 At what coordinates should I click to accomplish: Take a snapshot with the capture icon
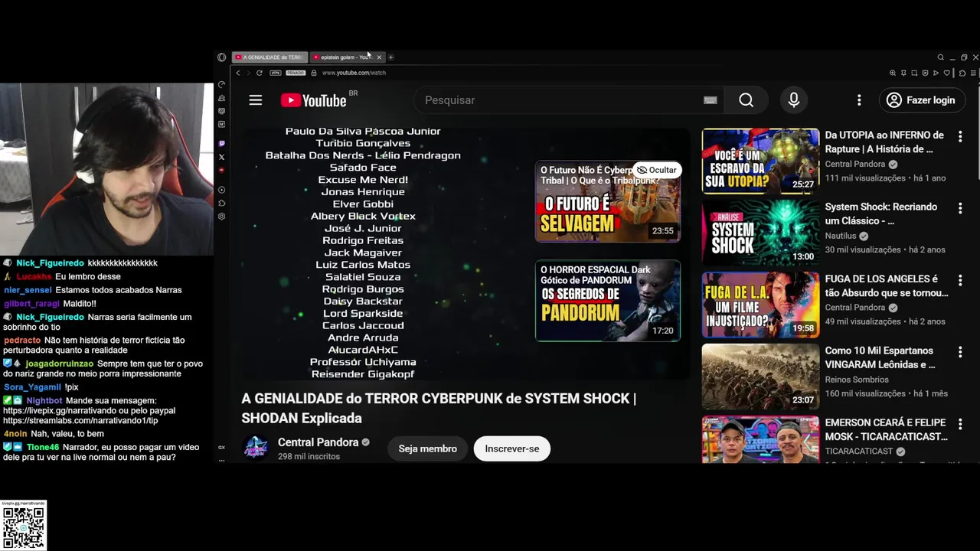point(914,73)
